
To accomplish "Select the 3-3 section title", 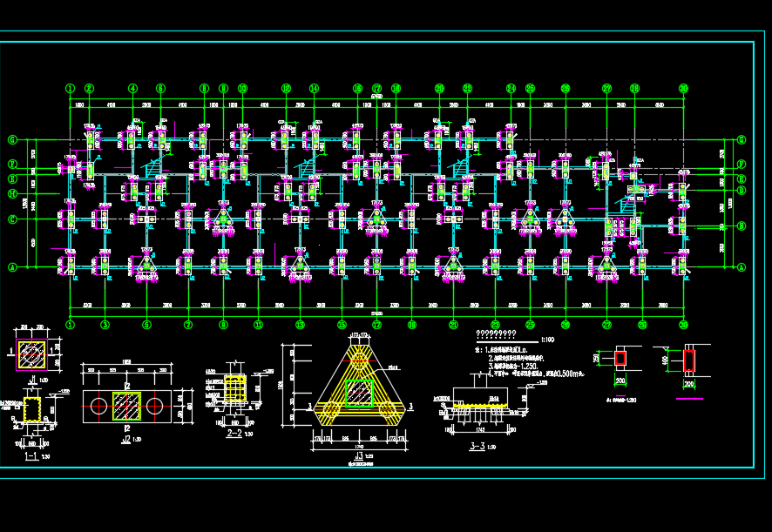I will (x=477, y=447).
